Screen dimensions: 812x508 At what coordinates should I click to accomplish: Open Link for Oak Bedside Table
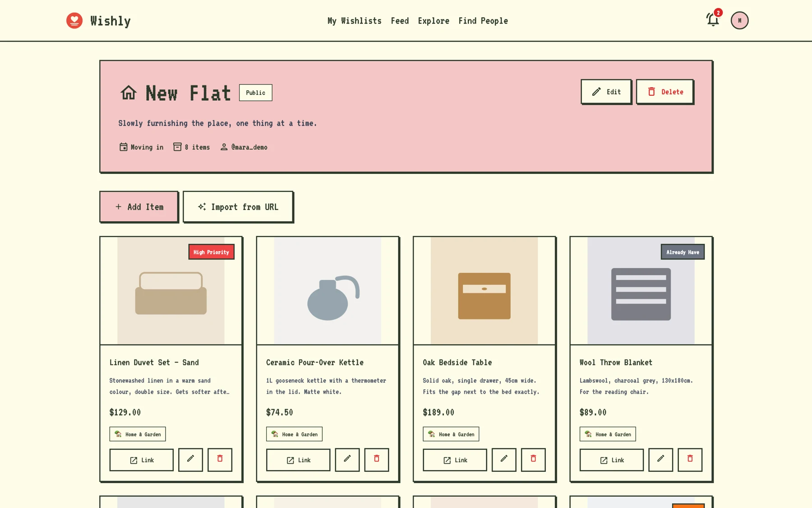[x=455, y=460]
